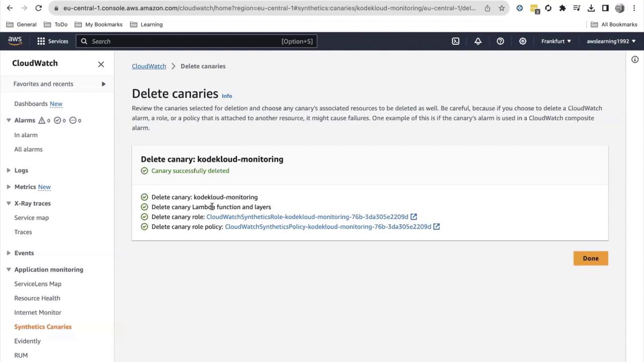
Task: Open AWS CloudShell icon in top bar
Action: coord(455,41)
